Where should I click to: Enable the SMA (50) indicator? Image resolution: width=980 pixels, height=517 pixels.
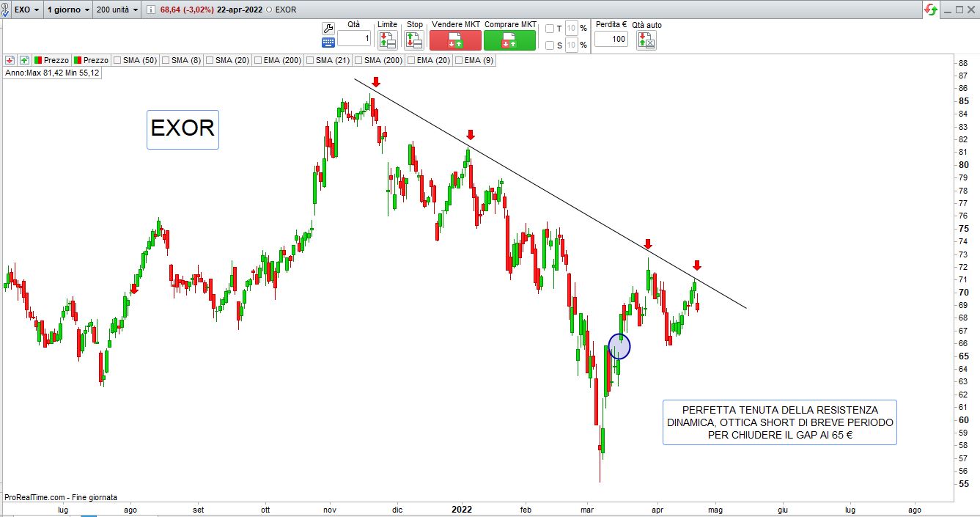pos(118,60)
